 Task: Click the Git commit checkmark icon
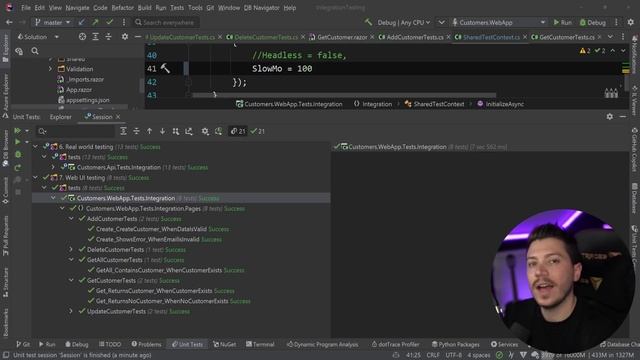[x=109, y=22]
